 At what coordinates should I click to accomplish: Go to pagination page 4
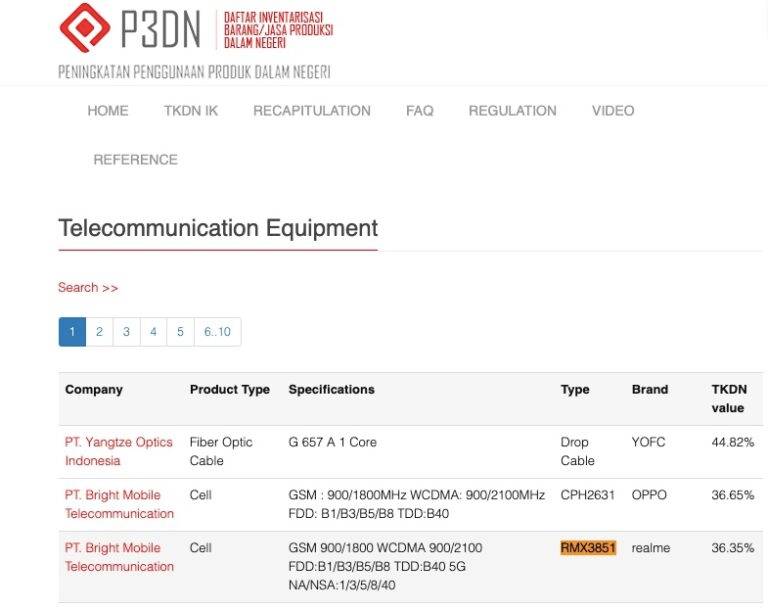point(153,332)
